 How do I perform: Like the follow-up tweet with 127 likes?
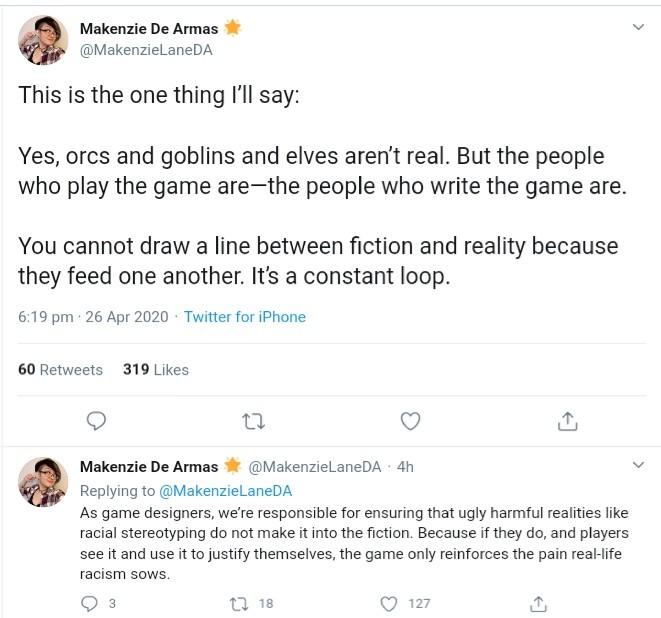390,603
